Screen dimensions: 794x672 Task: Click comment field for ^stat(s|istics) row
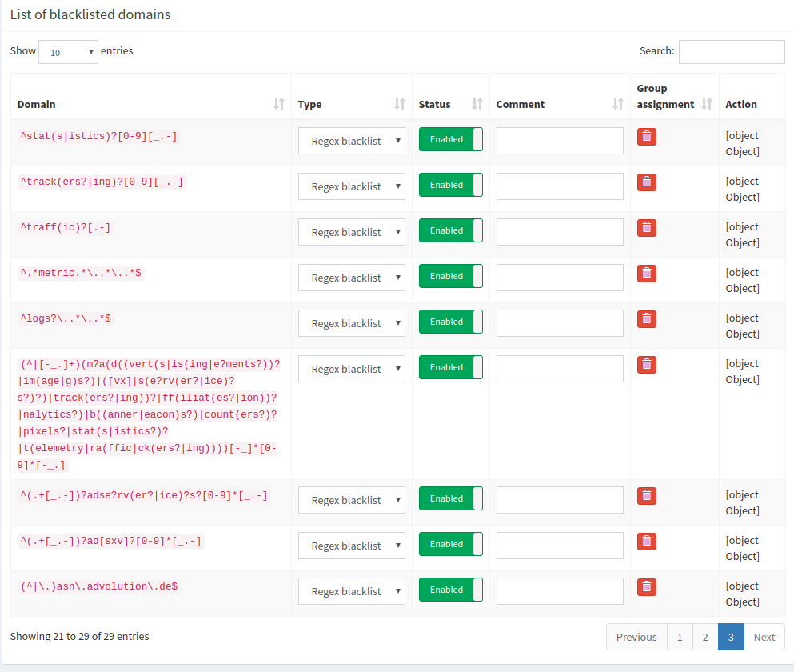[560, 141]
